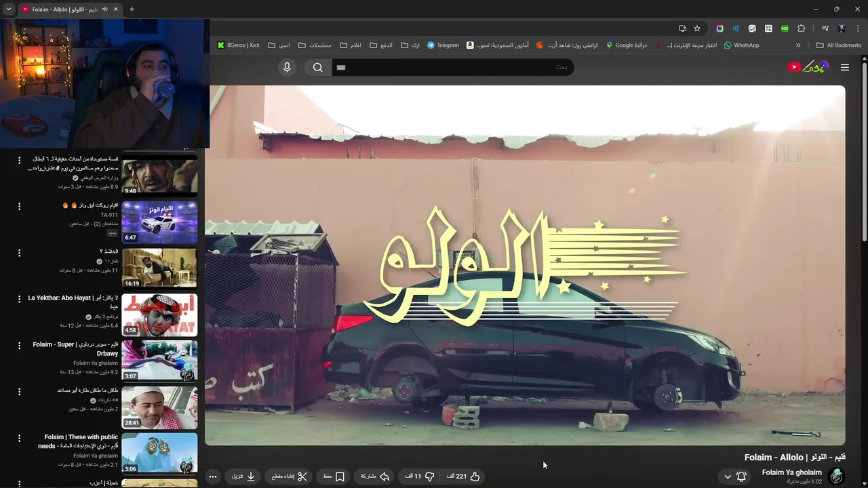Open the Amazon Saudi bookmark
Screen dimensions: 868x488
(497, 45)
